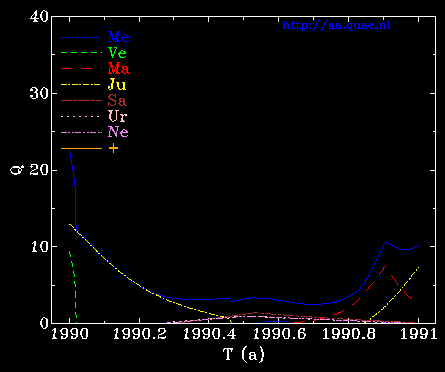
Task: Click the y-axis tick label 40
Action: 39,17
